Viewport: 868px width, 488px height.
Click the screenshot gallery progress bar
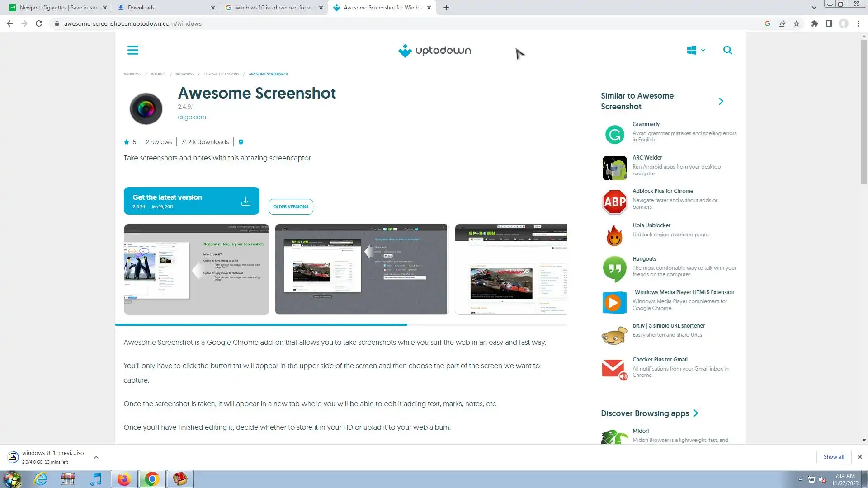[x=340, y=324]
